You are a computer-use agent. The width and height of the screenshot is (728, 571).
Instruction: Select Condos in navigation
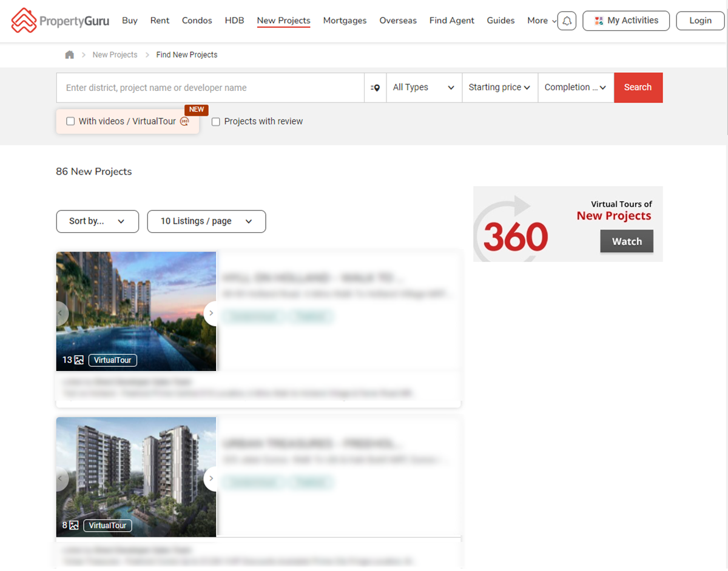(197, 21)
